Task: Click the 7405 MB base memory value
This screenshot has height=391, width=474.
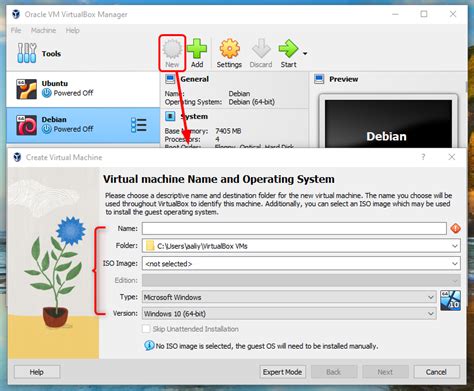Action: tap(228, 131)
